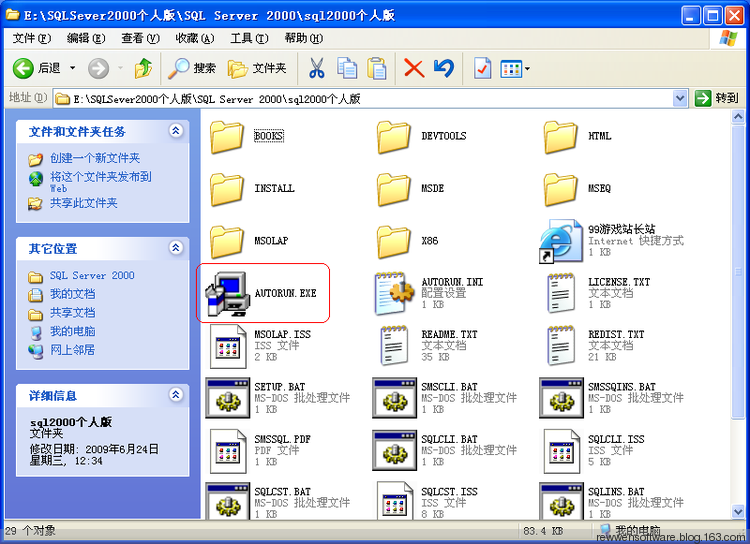
Task: Select the AUTORUN.EXE setup icon
Action: click(x=227, y=294)
